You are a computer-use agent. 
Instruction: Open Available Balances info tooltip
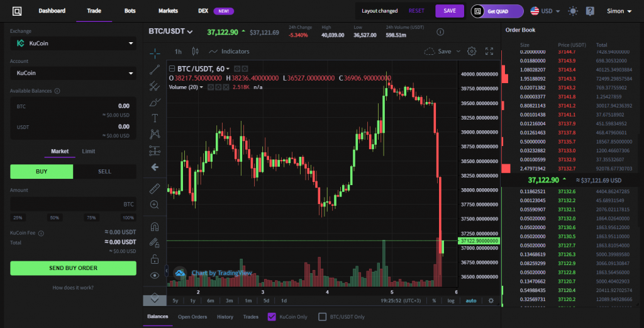point(57,91)
